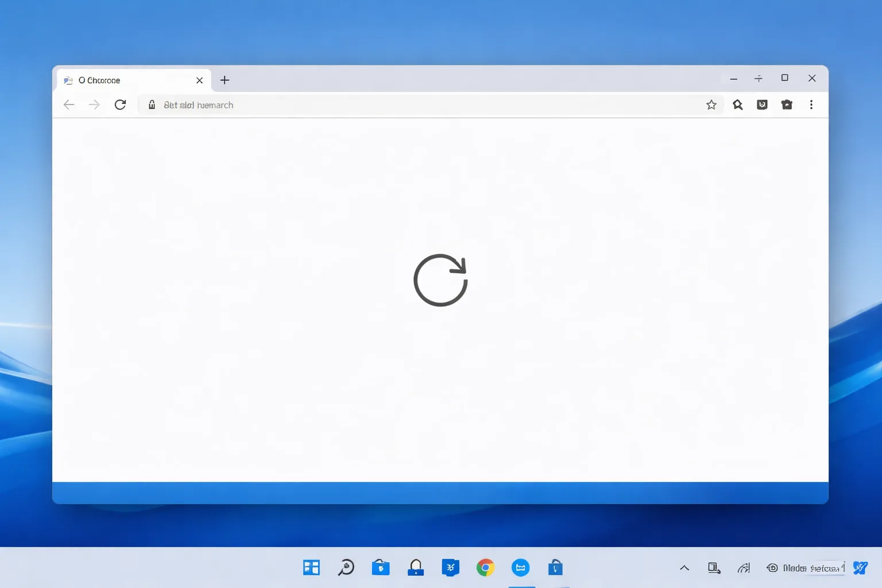Open the Windows Start menu
This screenshot has height=588, width=882.
coord(311,568)
